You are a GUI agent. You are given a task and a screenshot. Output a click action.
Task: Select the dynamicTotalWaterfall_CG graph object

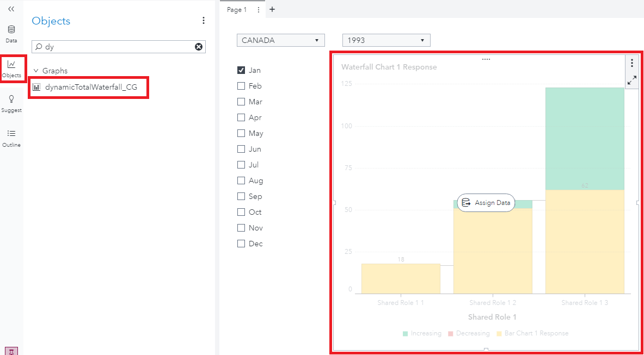coord(88,87)
